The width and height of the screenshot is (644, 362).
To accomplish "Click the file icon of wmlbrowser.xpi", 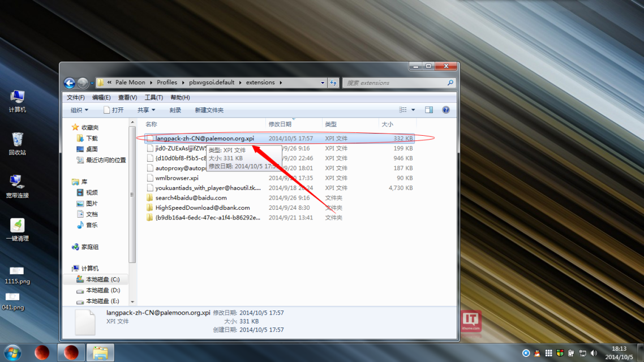I will 150,178.
